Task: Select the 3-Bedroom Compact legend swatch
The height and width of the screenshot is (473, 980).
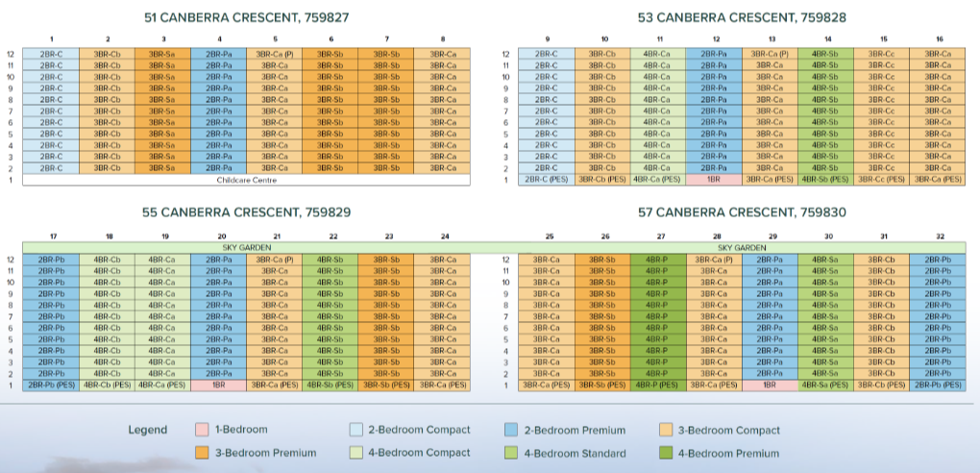Action: (x=666, y=430)
